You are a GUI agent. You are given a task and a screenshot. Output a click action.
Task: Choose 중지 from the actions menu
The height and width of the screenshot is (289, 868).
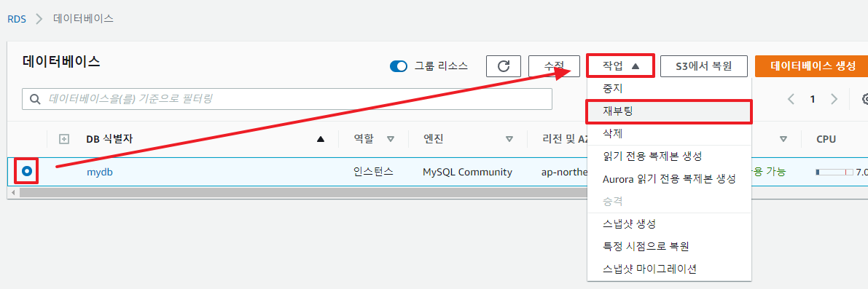tap(669, 88)
